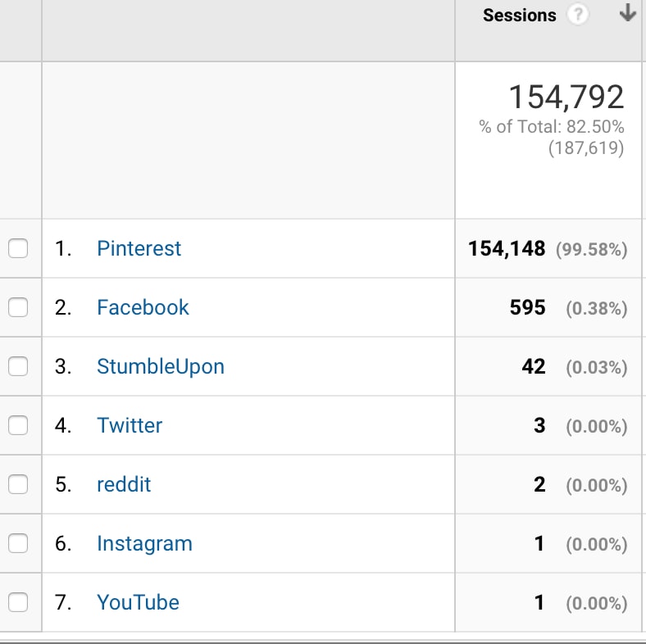Toggle the Instagram row checkbox
646x644 pixels.
coord(18,543)
